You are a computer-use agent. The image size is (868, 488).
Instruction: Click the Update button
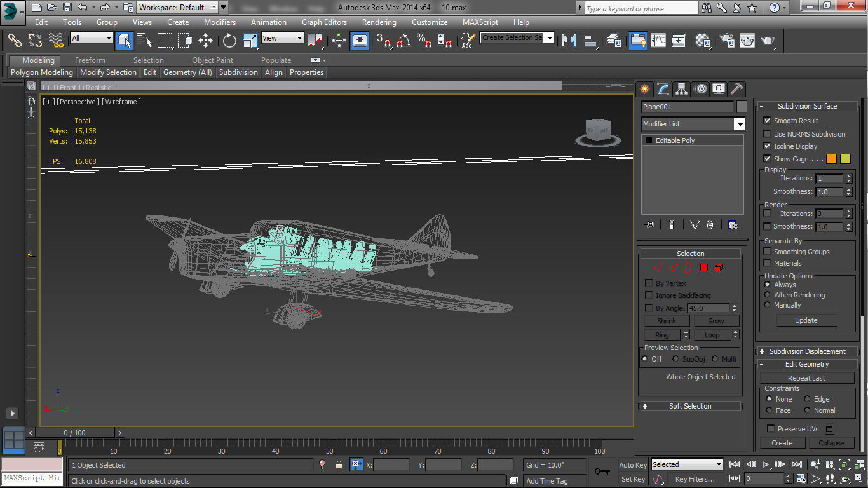point(806,320)
